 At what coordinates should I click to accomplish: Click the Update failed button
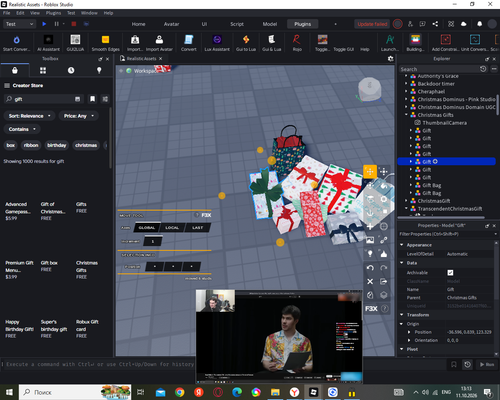[372, 24]
